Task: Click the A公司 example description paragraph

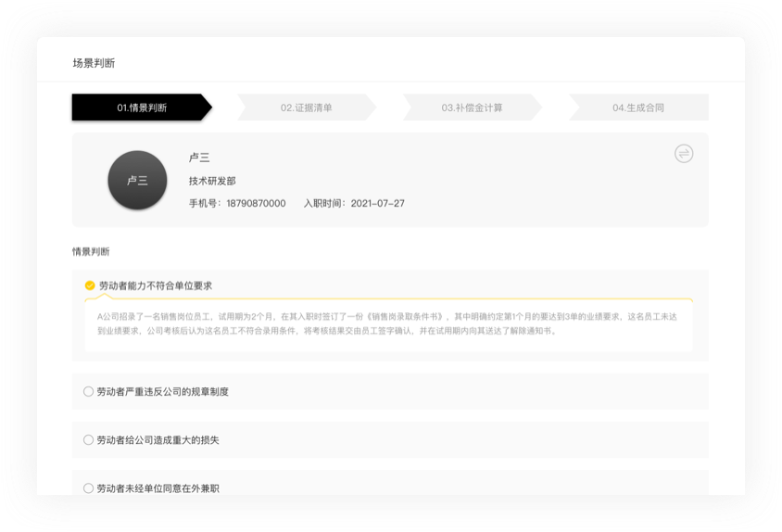Action: click(387, 323)
